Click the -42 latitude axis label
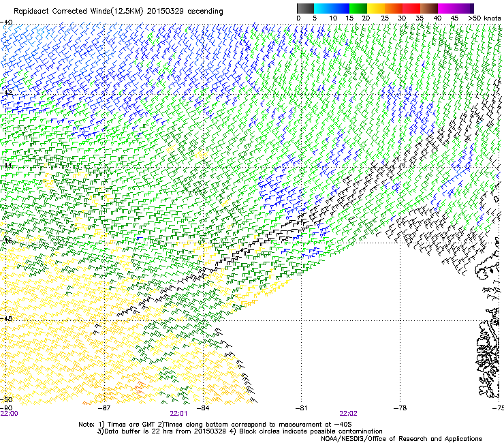Screen dimensions: 504x443 (6, 92)
